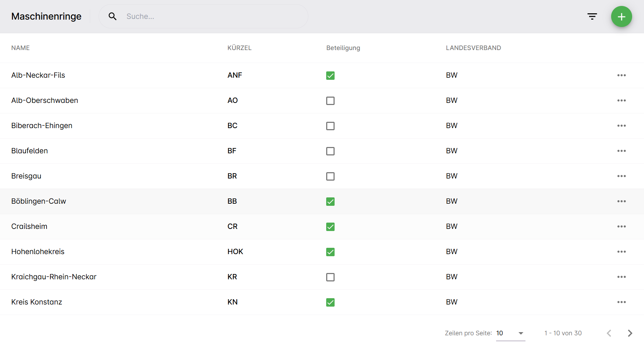Go to the next page of results
This screenshot has width=644, height=350.
[630, 333]
